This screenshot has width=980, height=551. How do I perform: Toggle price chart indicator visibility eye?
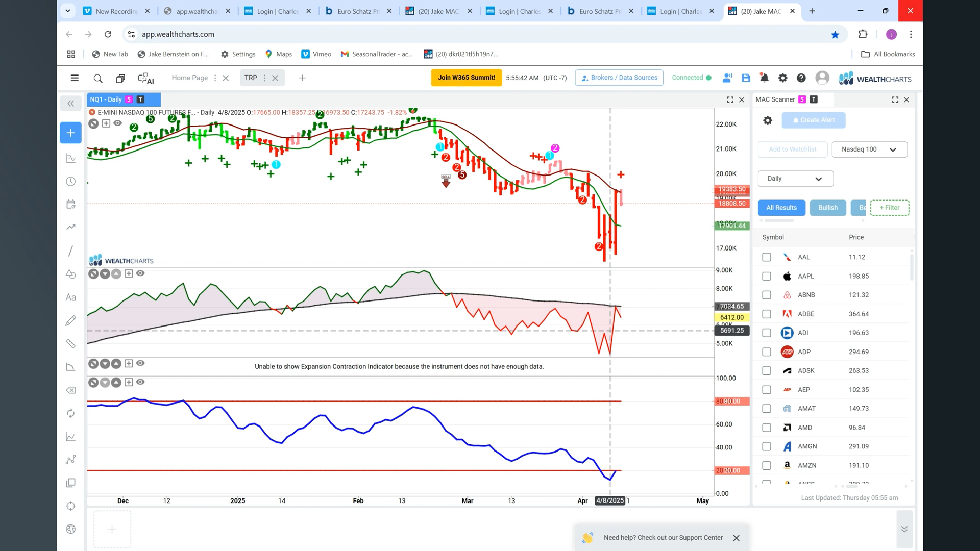tap(118, 123)
